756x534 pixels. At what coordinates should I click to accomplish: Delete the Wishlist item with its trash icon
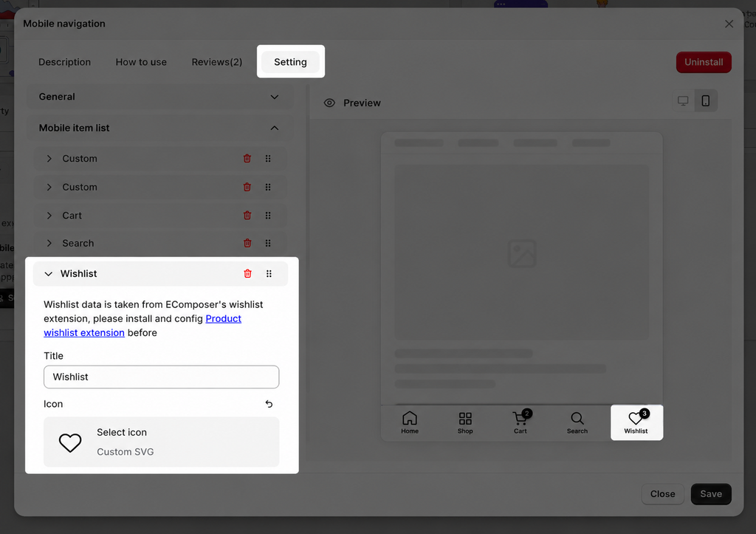247,273
